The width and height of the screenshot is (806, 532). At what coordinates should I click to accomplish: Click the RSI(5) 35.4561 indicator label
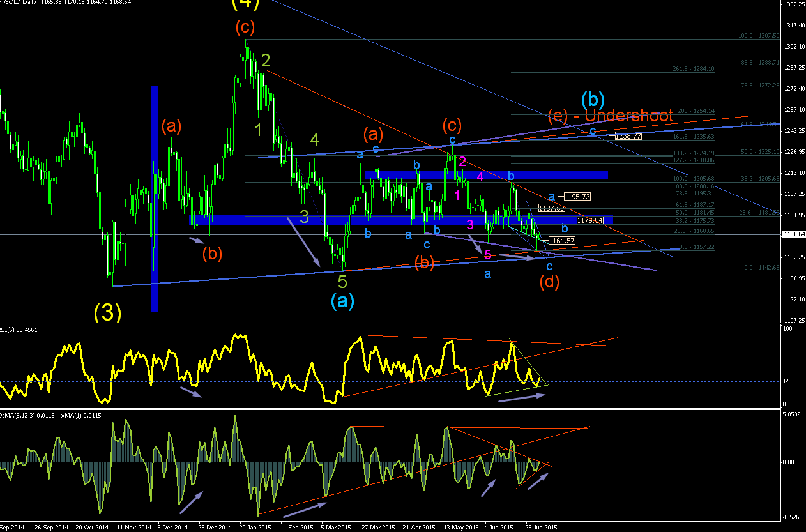(19, 330)
